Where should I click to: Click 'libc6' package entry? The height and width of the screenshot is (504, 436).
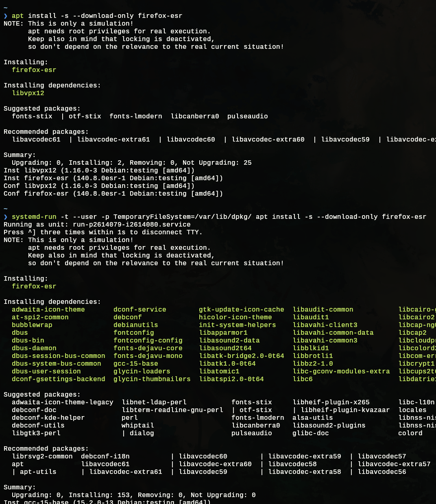303,379
